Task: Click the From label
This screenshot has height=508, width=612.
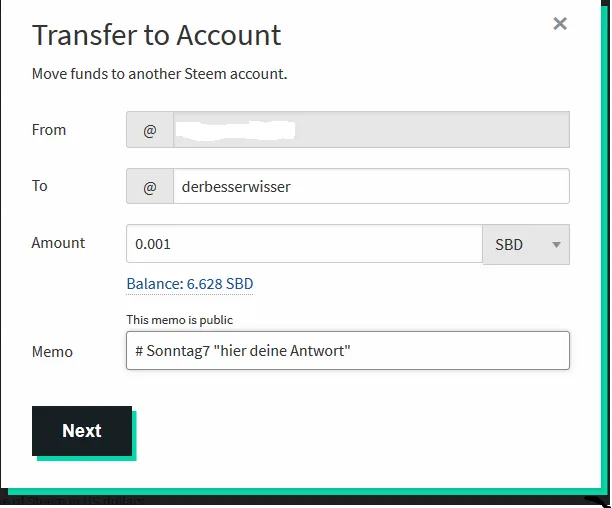Action: (49, 130)
